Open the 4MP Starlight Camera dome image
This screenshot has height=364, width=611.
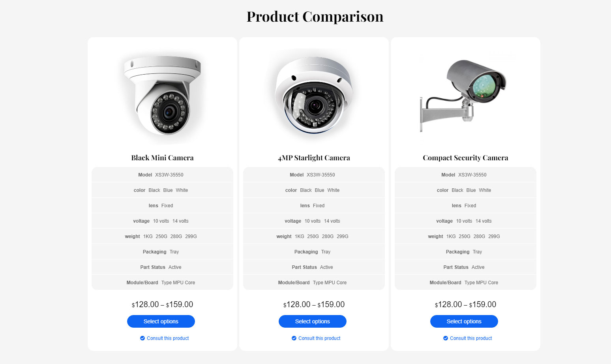click(x=314, y=96)
